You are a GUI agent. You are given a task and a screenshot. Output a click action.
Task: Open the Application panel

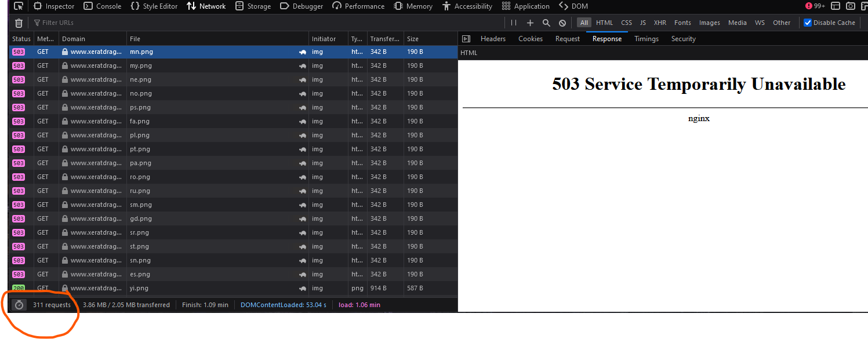click(525, 6)
